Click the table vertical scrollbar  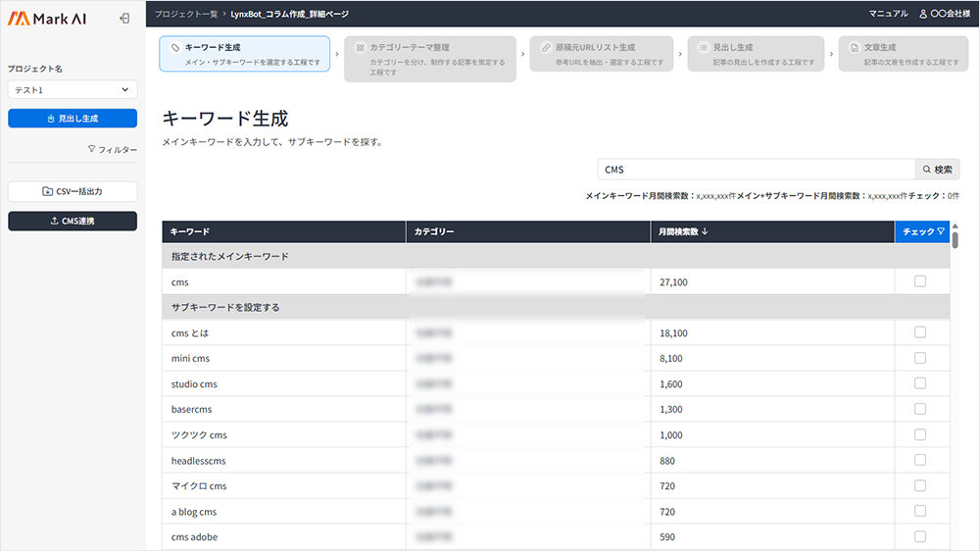click(x=955, y=238)
